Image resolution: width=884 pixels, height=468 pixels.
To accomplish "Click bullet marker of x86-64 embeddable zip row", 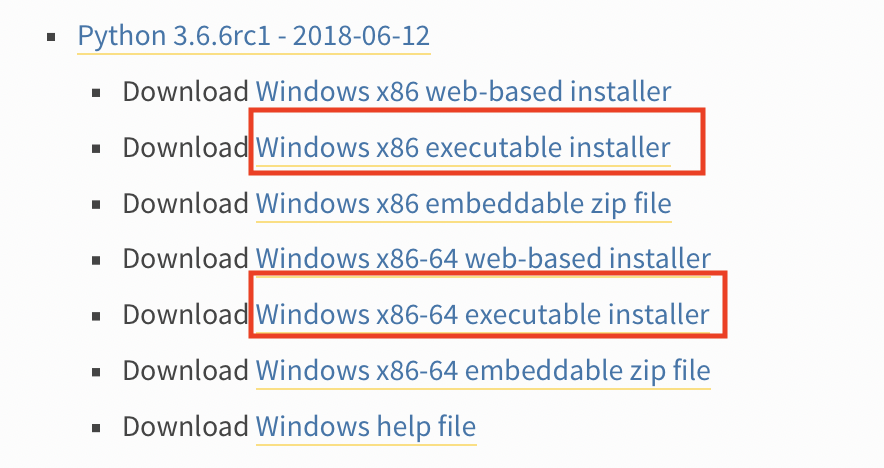I will (x=96, y=372).
